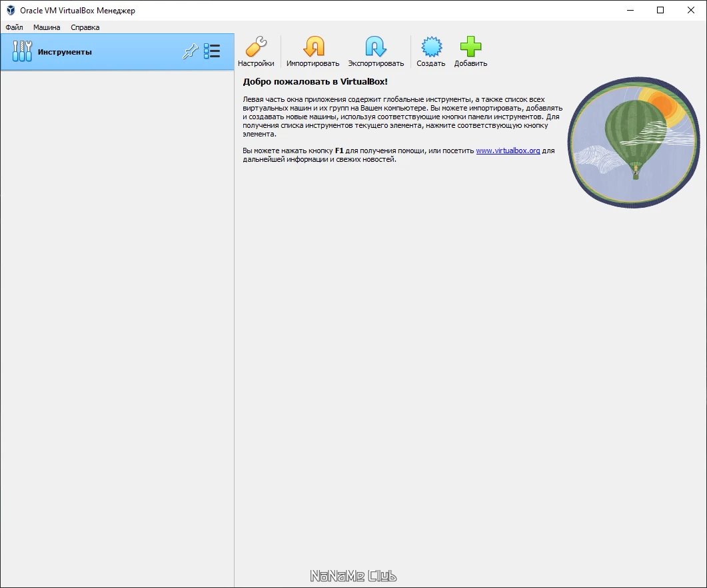Select the Инструменты tools item
Viewport: 707px width, 588px height.
coord(117,52)
